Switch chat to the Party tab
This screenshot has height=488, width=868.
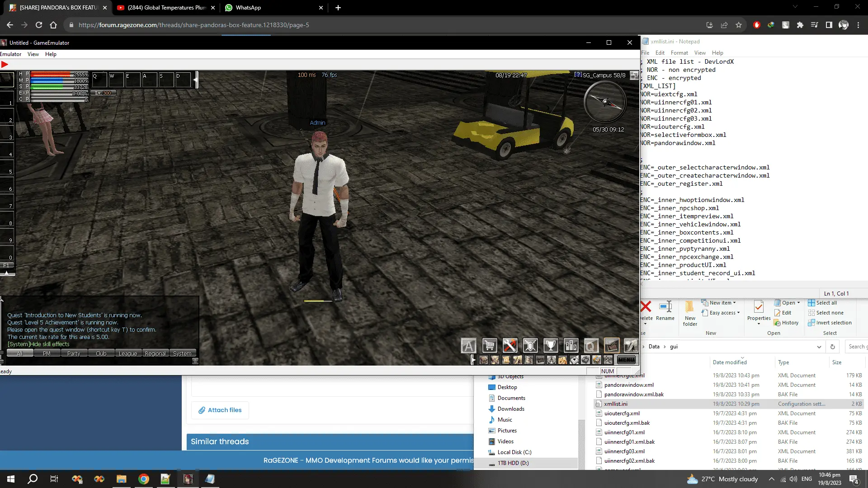pyautogui.click(x=74, y=353)
